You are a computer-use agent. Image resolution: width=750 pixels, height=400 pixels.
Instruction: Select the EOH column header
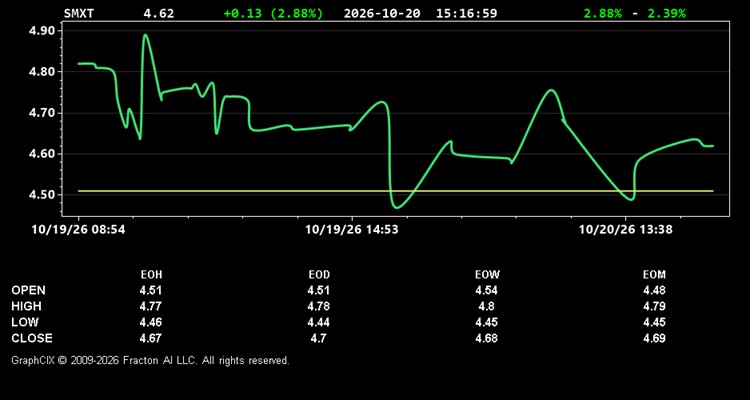click(151, 275)
